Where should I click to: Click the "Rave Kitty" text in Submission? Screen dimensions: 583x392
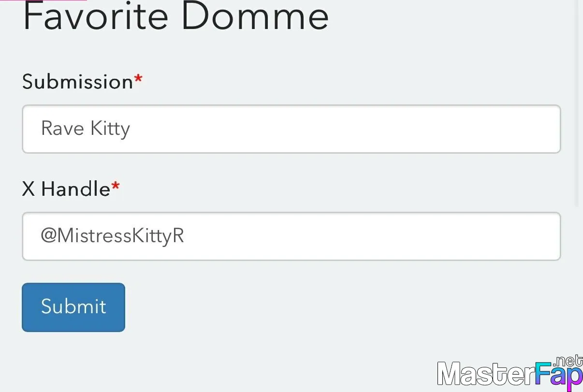click(x=86, y=129)
